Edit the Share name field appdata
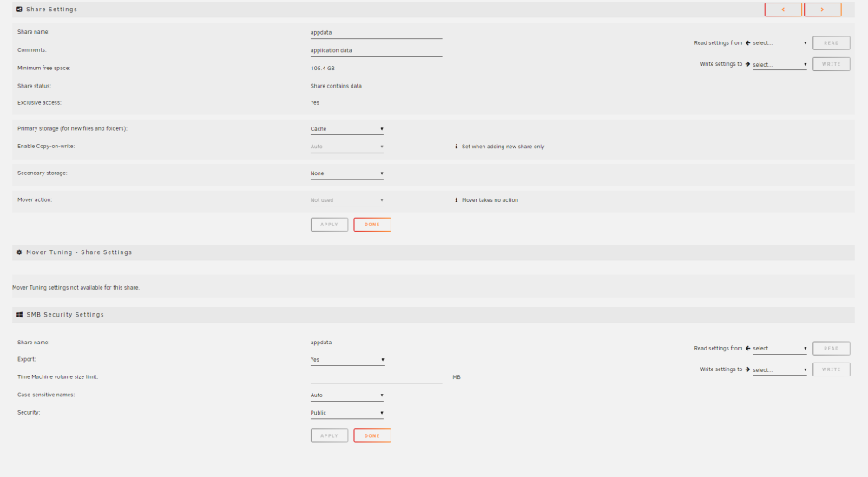868x477 pixels. [376, 33]
